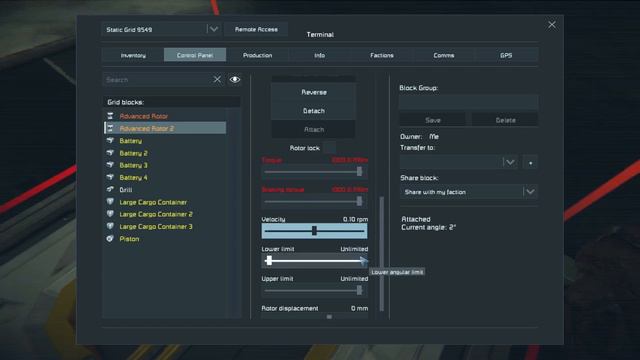
Task: Click the Velocity slider handle
Action: pos(314,231)
